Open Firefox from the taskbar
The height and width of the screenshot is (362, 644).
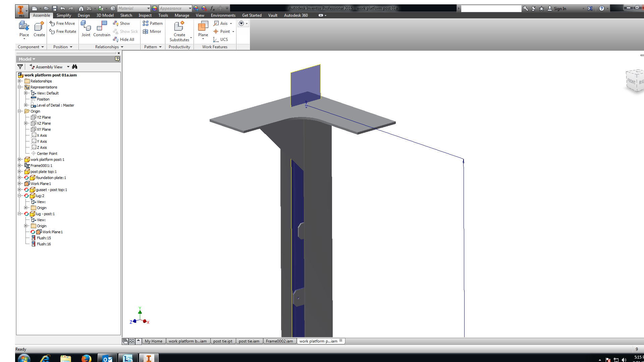[86, 358]
